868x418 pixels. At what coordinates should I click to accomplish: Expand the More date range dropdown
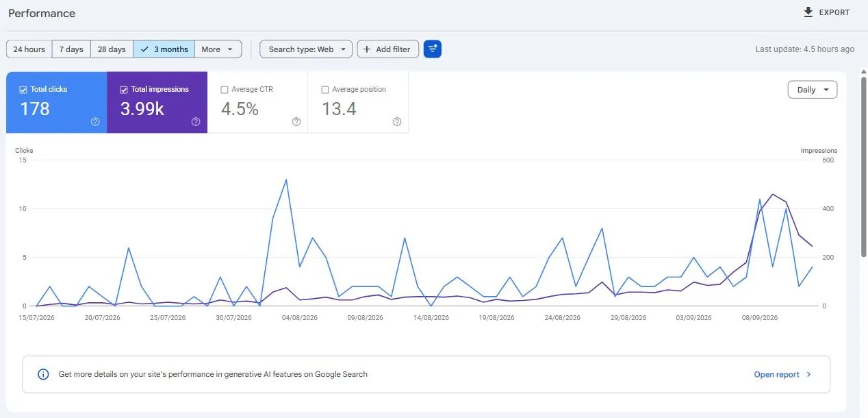point(218,49)
